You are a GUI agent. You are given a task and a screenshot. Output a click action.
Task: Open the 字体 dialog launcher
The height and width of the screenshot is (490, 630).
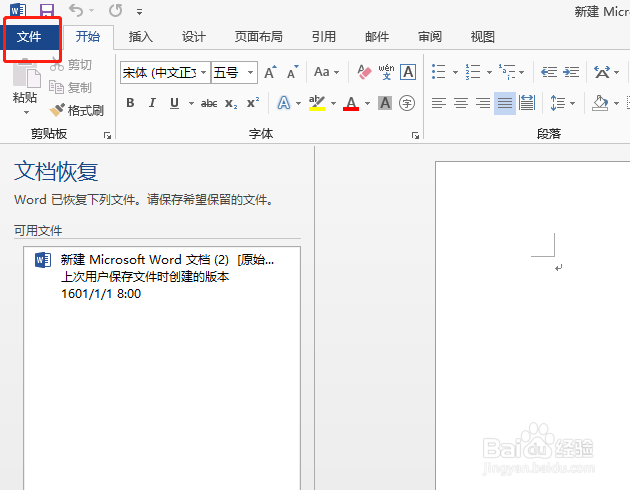coord(415,135)
